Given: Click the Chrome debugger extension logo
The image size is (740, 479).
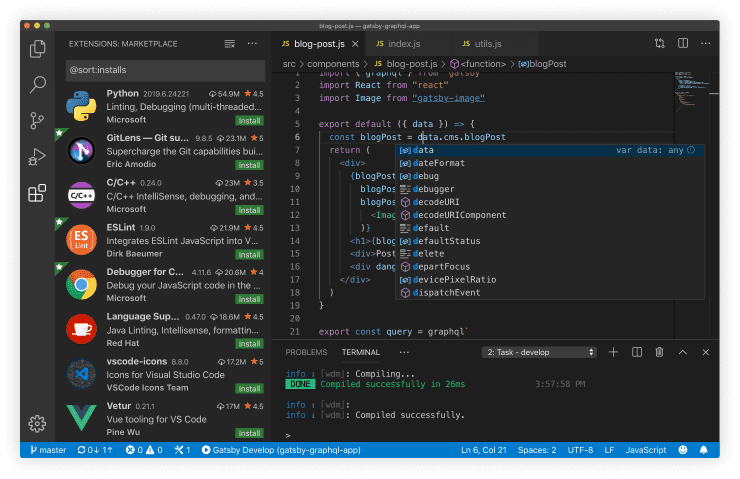Looking at the screenshot, I should point(81,285).
